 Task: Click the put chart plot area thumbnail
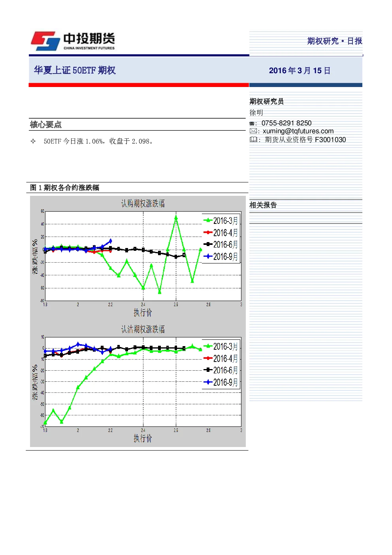pyautogui.click(x=143, y=382)
